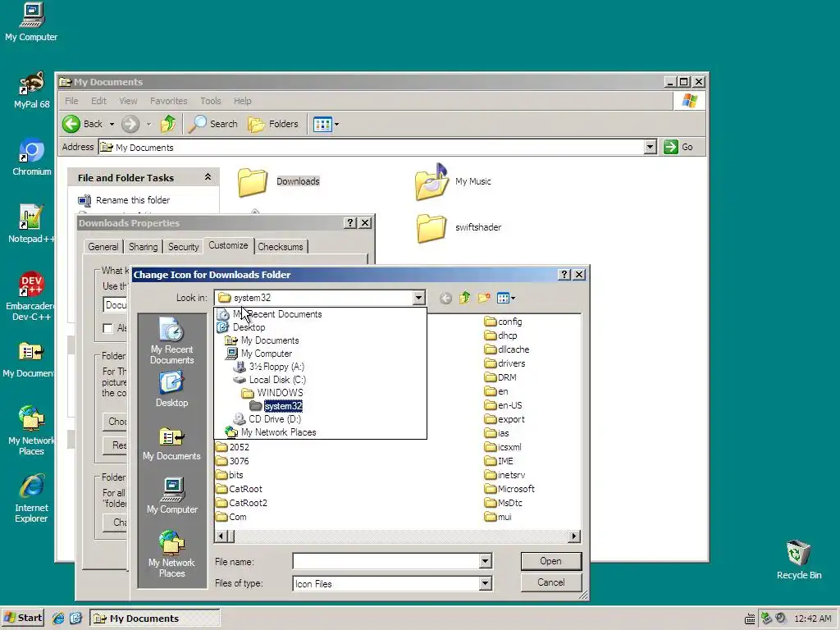
Task: Launch MyPal 68 desktop shortcut
Action: coord(32,90)
